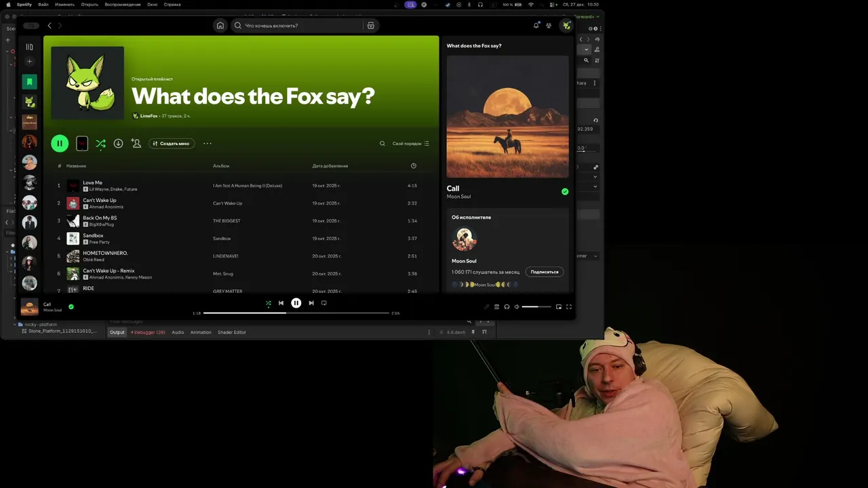This screenshot has width=868, height=488.
Task: Open connect to device headphones icon
Action: pyautogui.click(x=507, y=307)
